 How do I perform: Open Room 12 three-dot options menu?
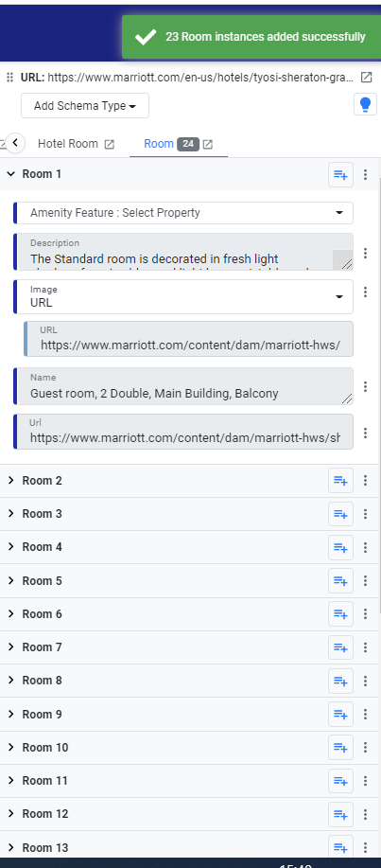[366, 814]
